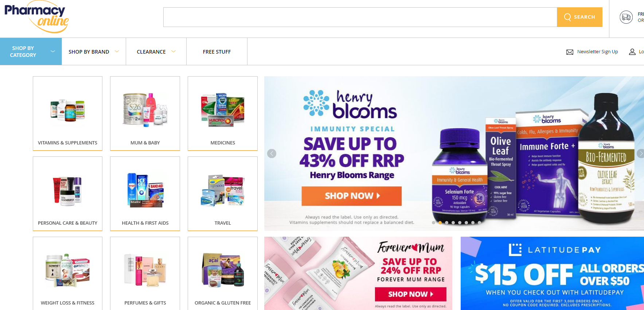Select the third carousel indicator dot
The width and height of the screenshot is (644, 310).
click(x=446, y=222)
